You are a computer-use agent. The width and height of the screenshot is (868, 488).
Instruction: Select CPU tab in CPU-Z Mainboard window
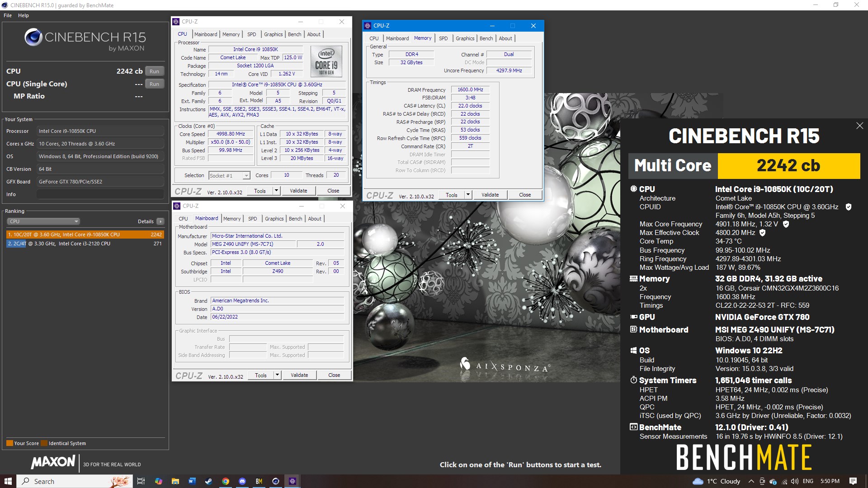183,219
